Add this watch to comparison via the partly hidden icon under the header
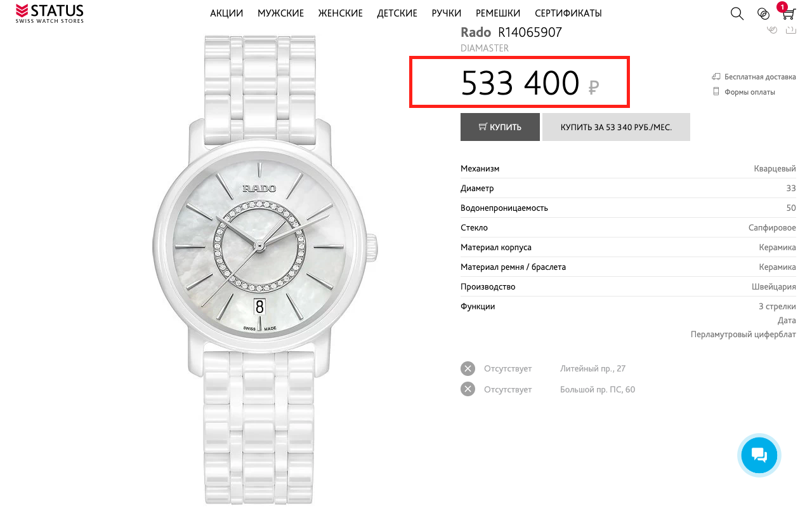Image resolution: width=812 pixels, height=508 pixels. 772,29
